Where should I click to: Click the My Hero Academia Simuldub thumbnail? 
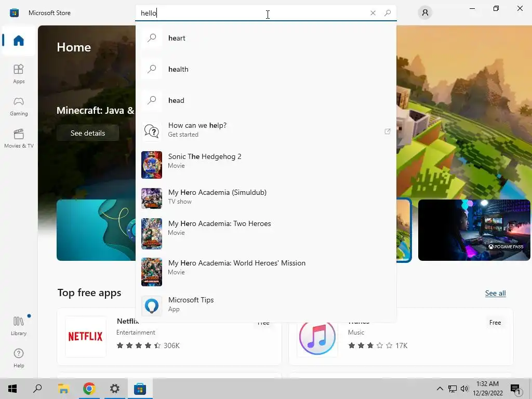click(152, 198)
